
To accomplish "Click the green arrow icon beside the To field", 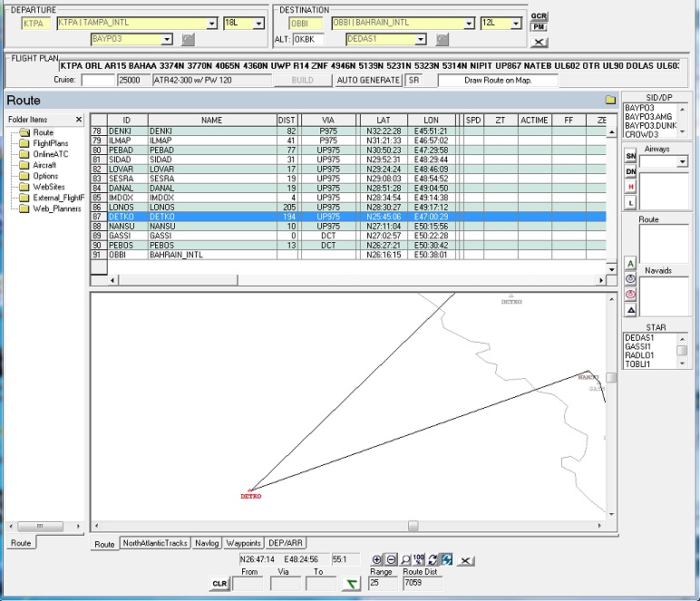I will 351,583.
